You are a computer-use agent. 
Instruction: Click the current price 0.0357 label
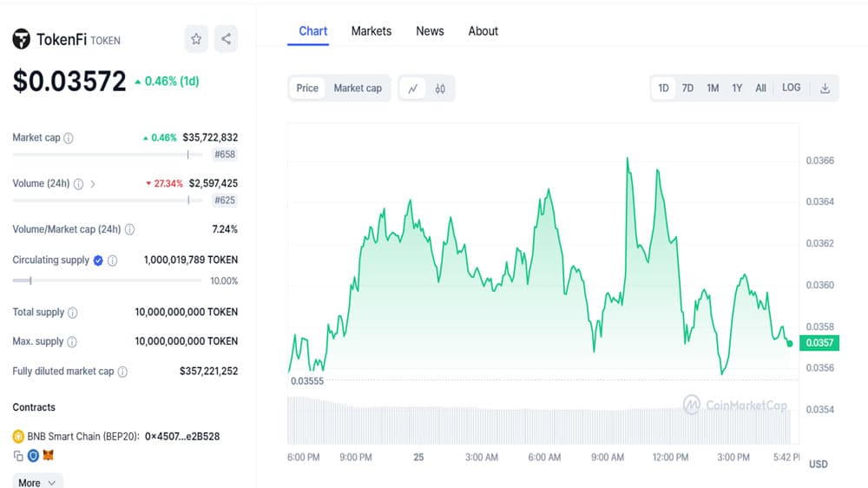tap(819, 342)
